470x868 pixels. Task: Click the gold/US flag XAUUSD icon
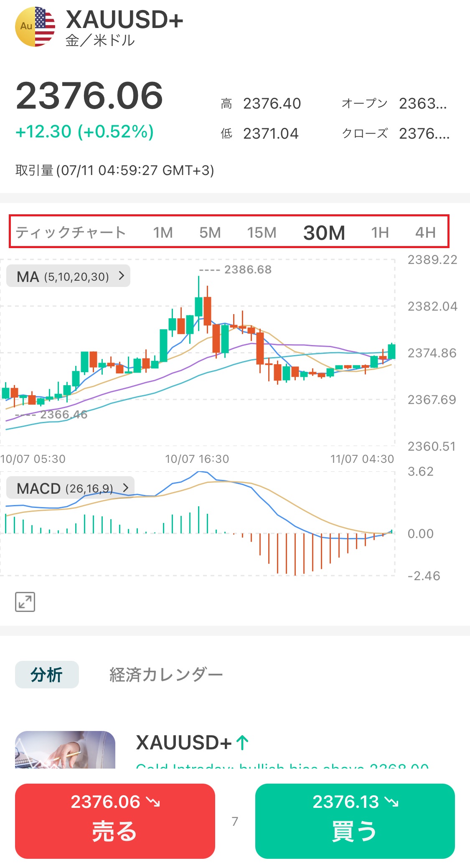pos(35,26)
